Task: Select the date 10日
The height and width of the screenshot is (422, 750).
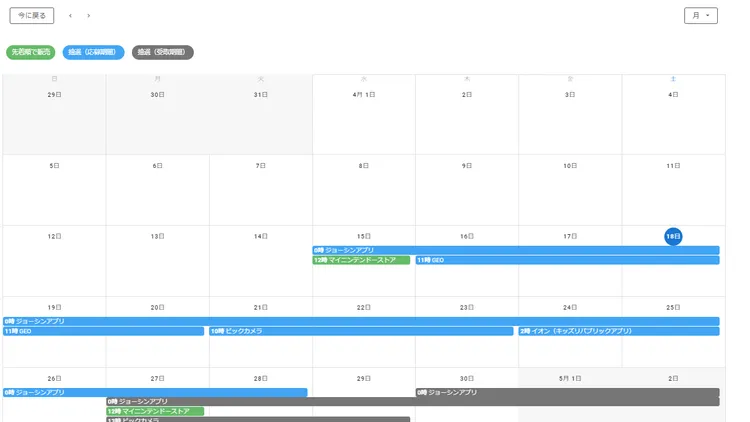Action: point(570,166)
